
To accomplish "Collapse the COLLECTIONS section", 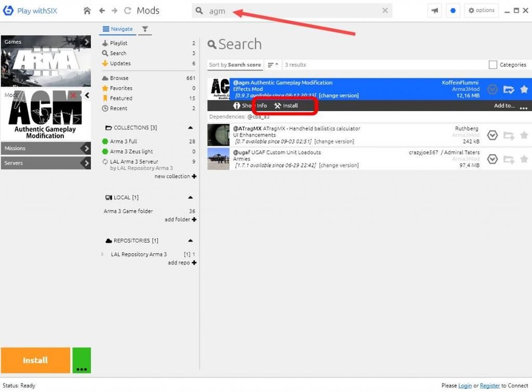I will (x=190, y=128).
